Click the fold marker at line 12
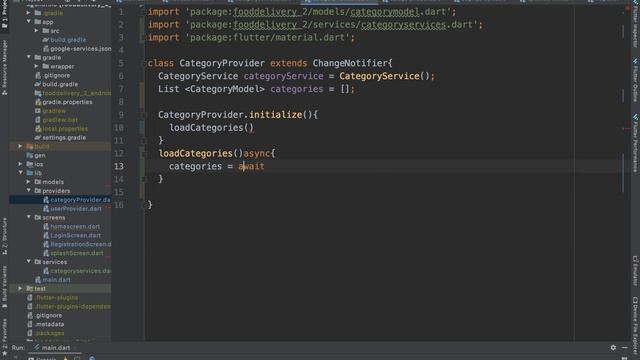The image size is (640, 360). [x=144, y=153]
